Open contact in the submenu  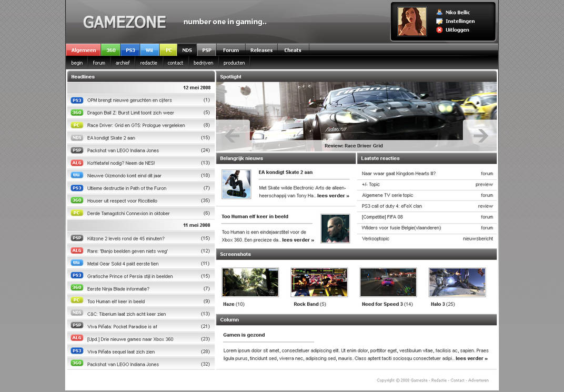click(x=175, y=63)
